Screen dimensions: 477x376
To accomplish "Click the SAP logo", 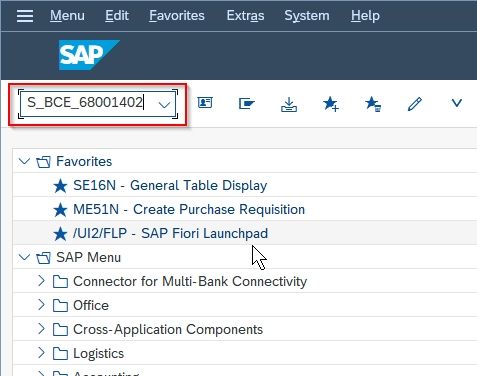I will pyautogui.click(x=89, y=55).
